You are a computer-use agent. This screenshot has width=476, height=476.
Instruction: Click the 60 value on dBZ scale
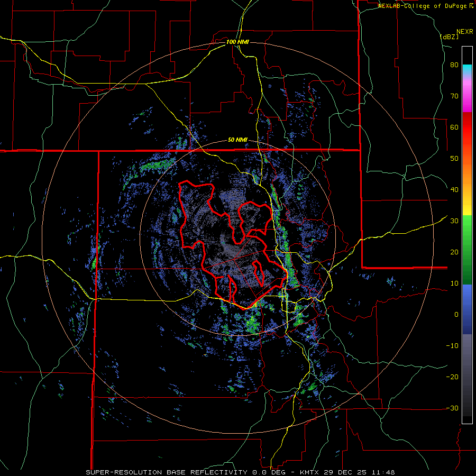[x=454, y=127]
